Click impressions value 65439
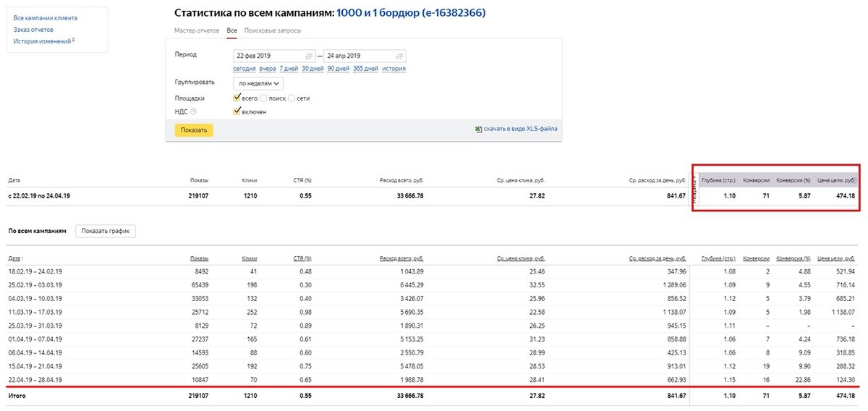Viewport: 868px width, 411px height. [x=199, y=285]
